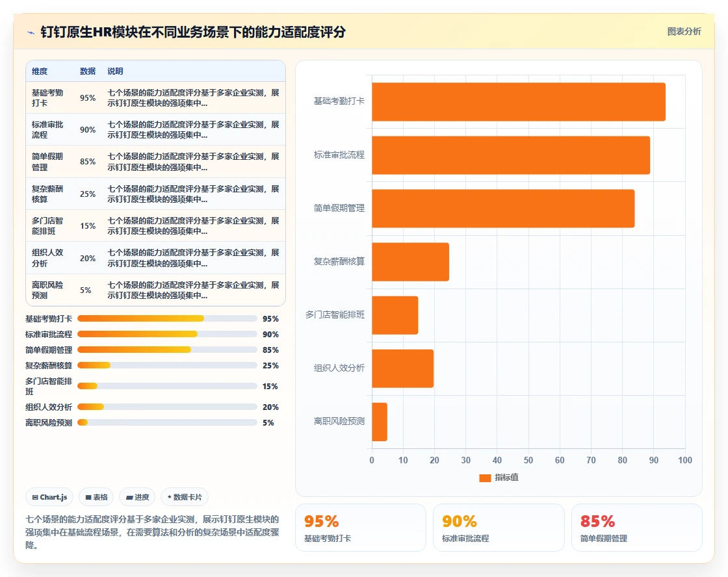Image resolution: width=728 pixels, height=577 pixels.
Task: Click the 5% value beside the progress bars
Action: tap(268, 423)
